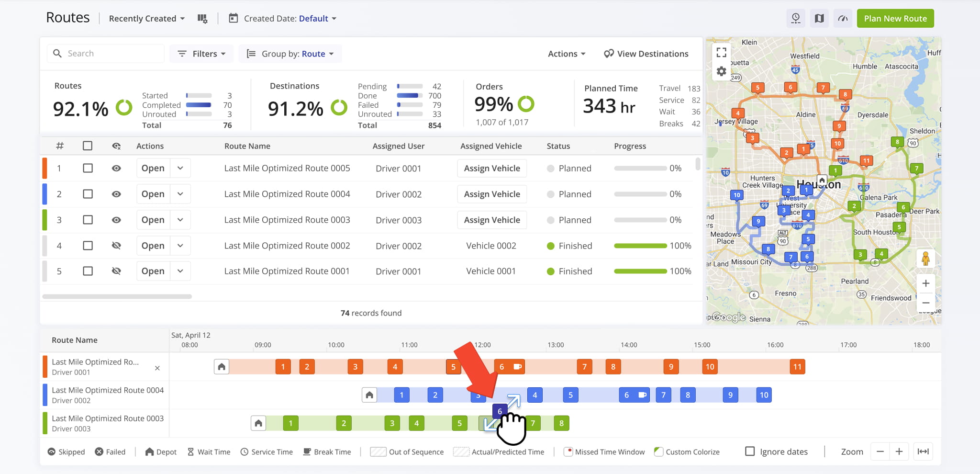Open map settings gear icon
Image resolution: width=980 pixels, height=474 pixels.
point(721,72)
